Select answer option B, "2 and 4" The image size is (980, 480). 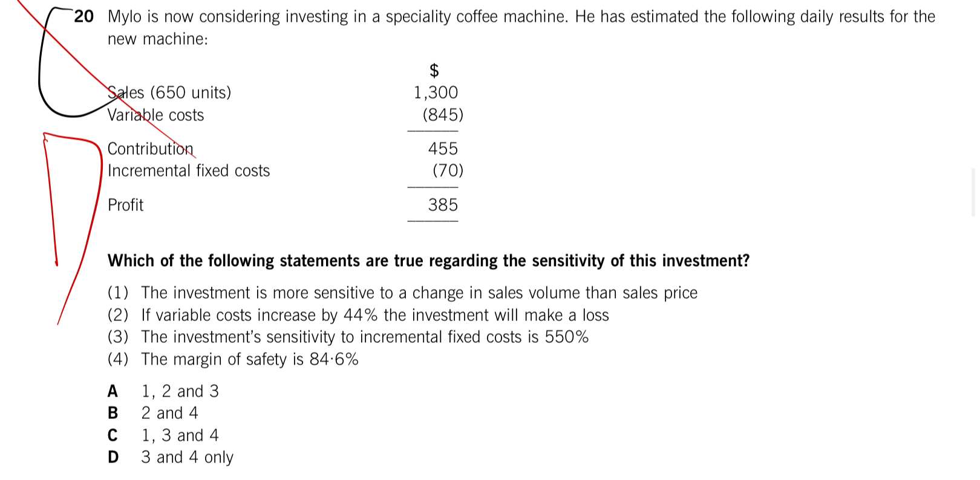(x=169, y=413)
